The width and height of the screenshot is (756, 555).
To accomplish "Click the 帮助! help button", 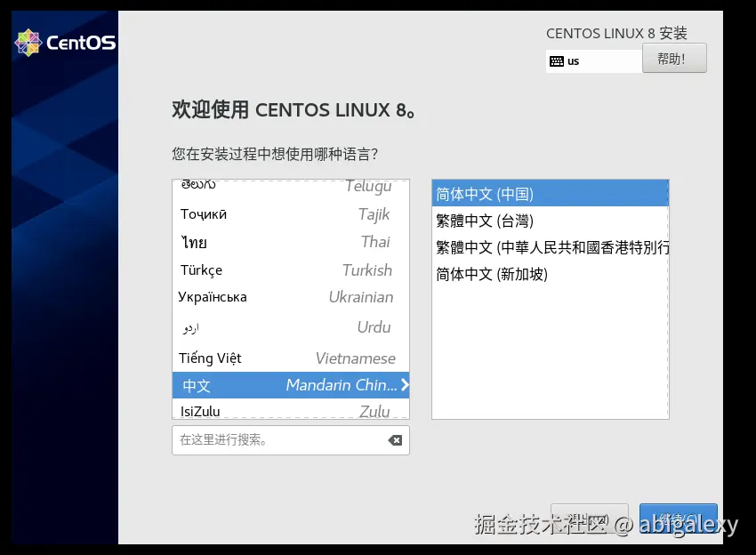I will pyautogui.click(x=674, y=58).
